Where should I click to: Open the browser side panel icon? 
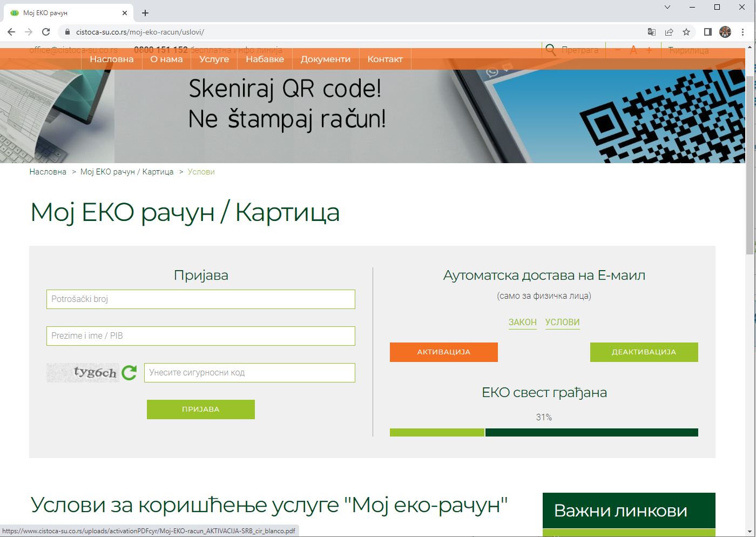[707, 32]
